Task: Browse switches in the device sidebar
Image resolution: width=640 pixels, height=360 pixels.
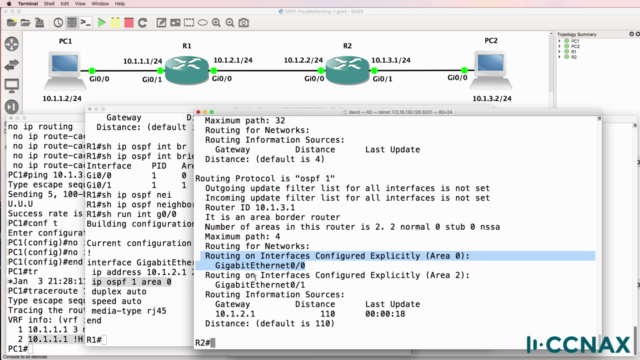Action: point(12,64)
